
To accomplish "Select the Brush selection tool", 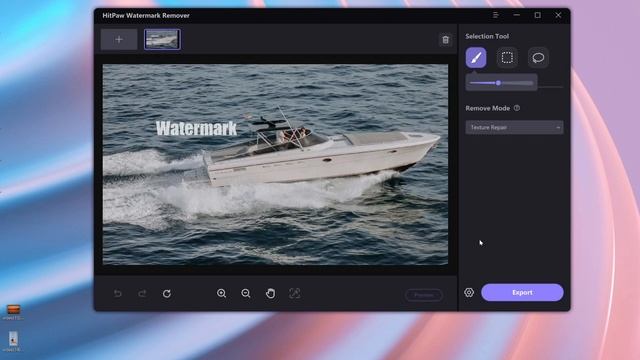I will [476, 58].
